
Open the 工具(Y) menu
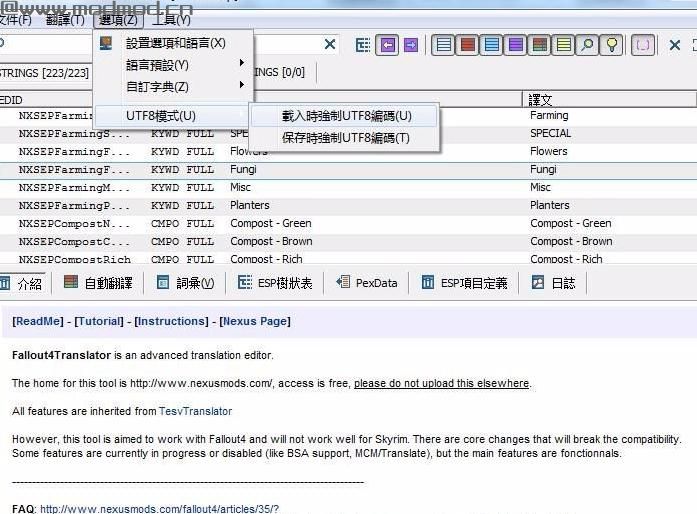[171, 20]
